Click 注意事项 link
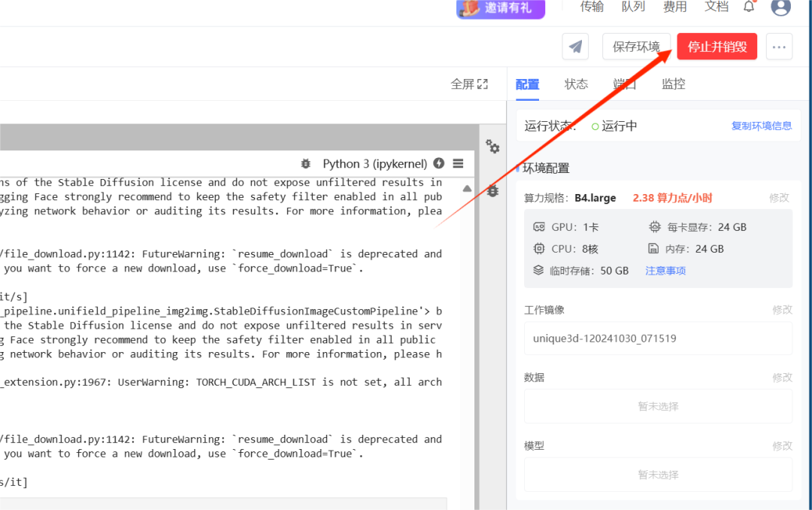Viewport: 812px width, 510px height. coord(665,271)
